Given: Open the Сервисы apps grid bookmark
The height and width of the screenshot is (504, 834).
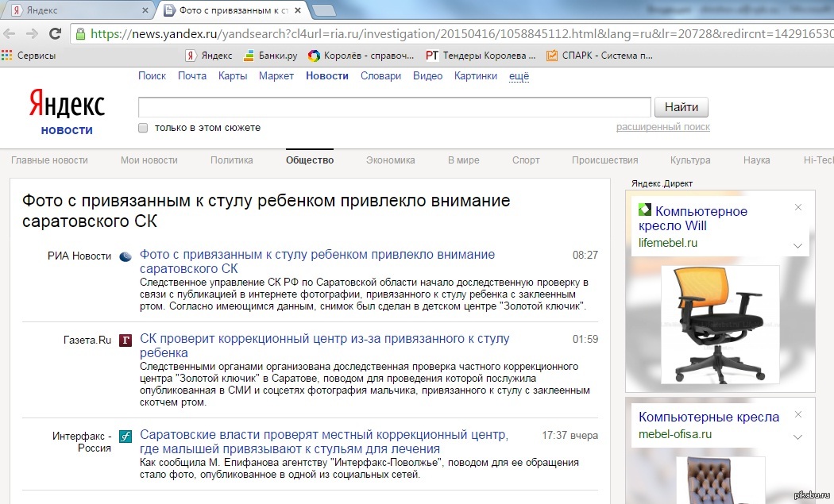Looking at the screenshot, I should point(29,56).
